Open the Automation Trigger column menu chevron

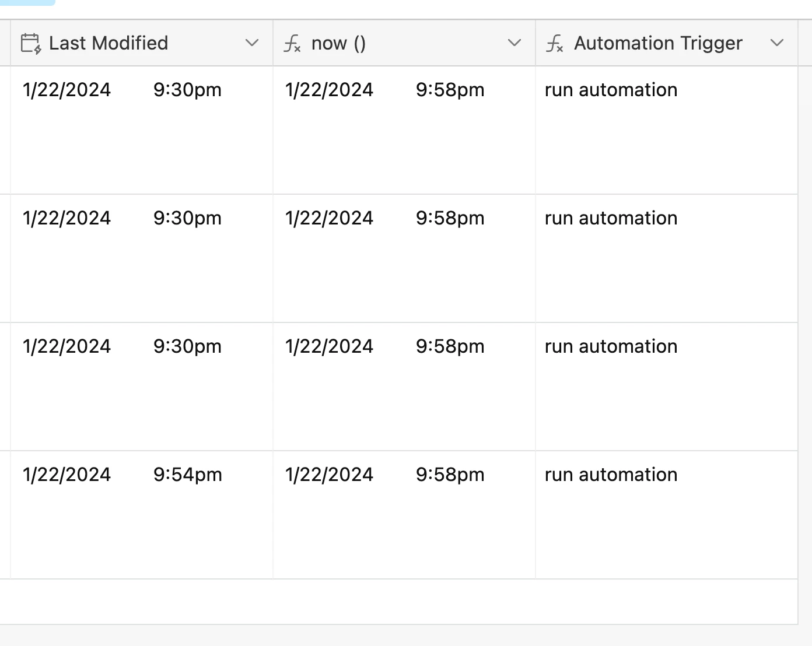(777, 43)
